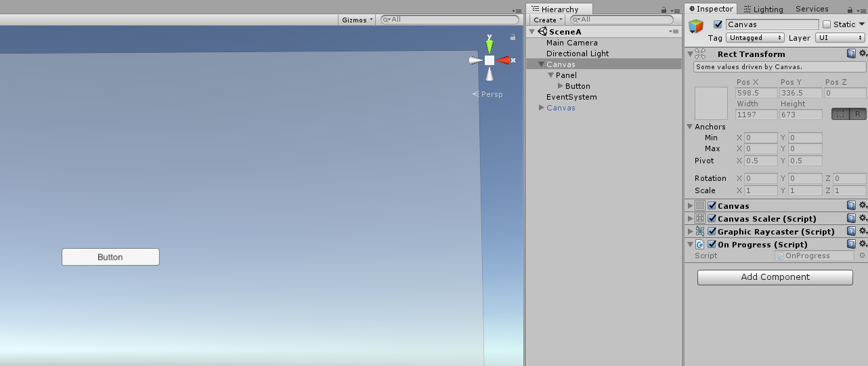The height and width of the screenshot is (366, 868).
Task: Click the GameObject cube icon in Inspector
Action: 696,26
